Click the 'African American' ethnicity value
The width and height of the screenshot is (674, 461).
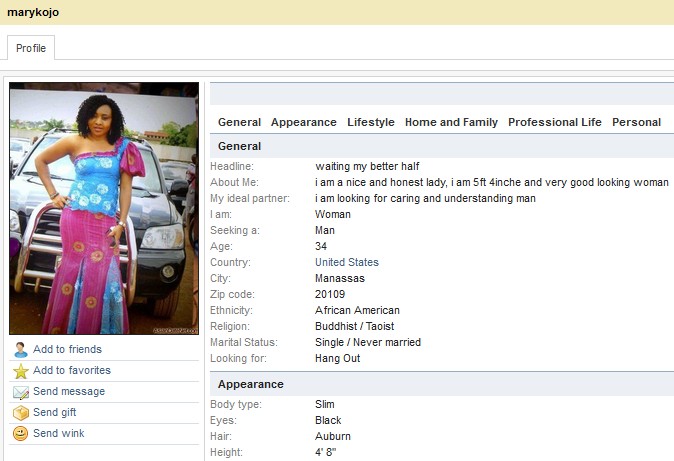(357, 310)
